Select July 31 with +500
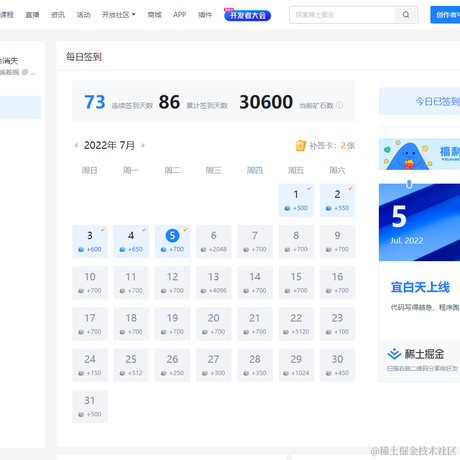 click(x=90, y=406)
